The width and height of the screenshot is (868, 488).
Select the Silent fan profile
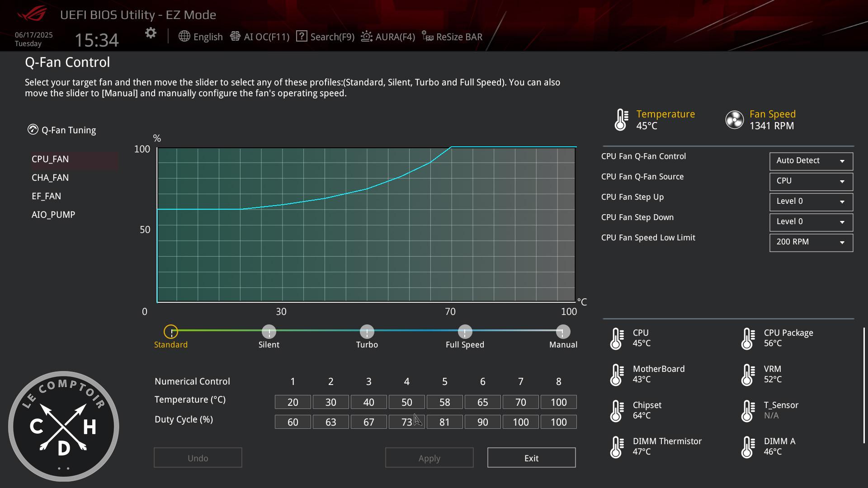click(269, 332)
